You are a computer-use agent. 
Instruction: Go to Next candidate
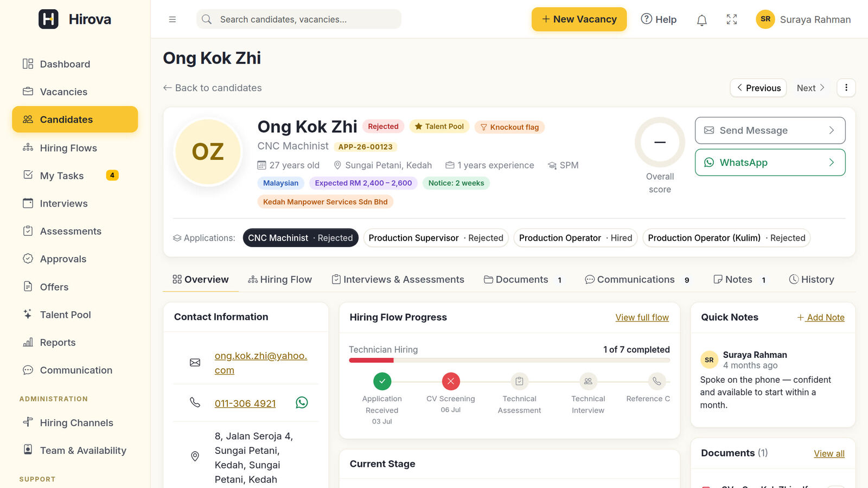810,88
